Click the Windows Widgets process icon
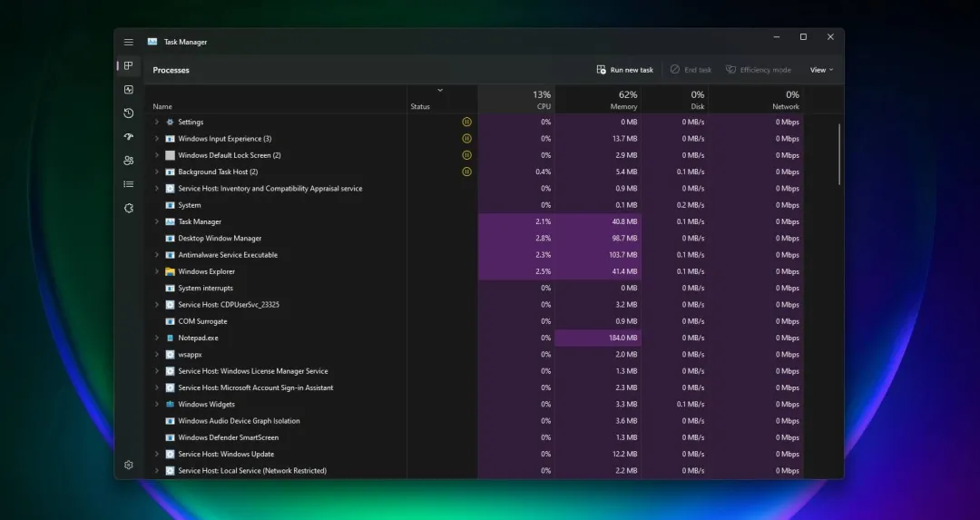The image size is (980, 520). coord(170,405)
